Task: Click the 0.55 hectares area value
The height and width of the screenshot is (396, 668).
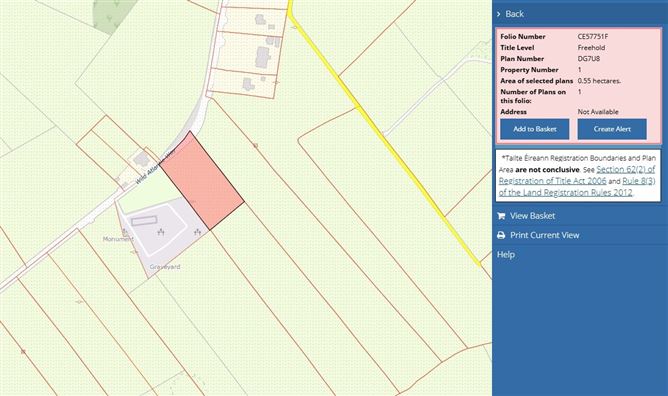Action: click(599, 81)
